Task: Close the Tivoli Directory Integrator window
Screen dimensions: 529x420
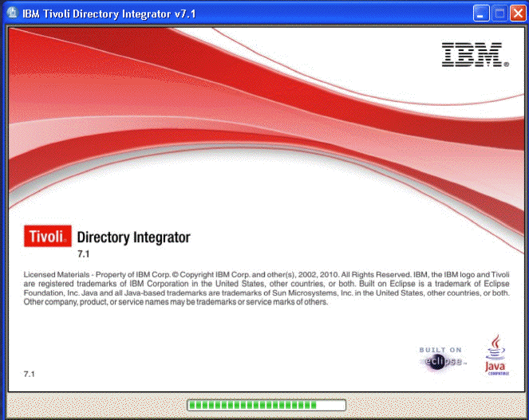Action: pos(518,14)
